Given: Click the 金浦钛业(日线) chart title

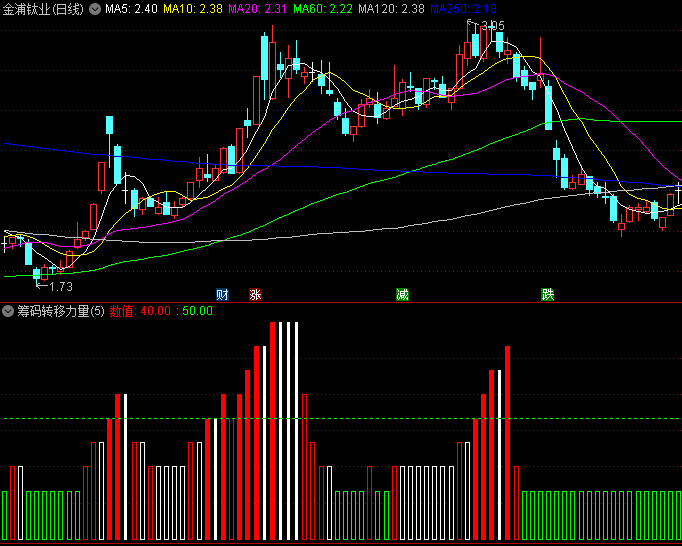Looking at the screenshot, I should pyautogui.click(x=43, y=9).
